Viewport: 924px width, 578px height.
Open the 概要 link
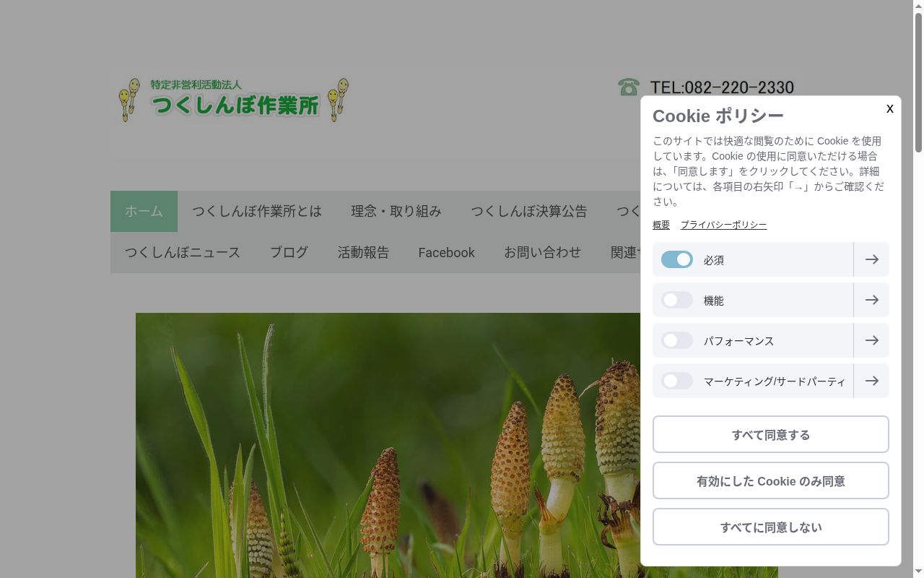pos(661,225)
